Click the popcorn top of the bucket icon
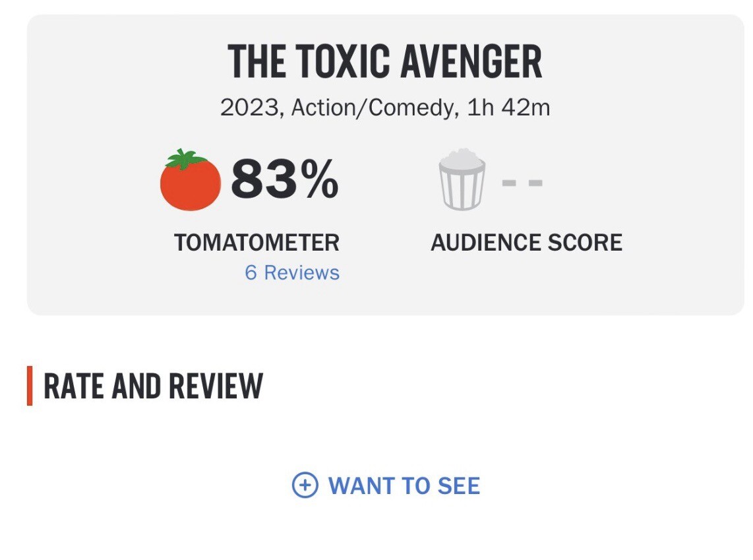753x560 pixels. [x=462, y=159]
